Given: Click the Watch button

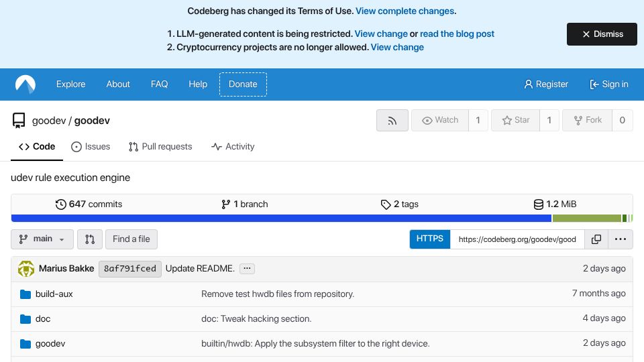Looking at the screenshot, I should [x=440, y=120].
